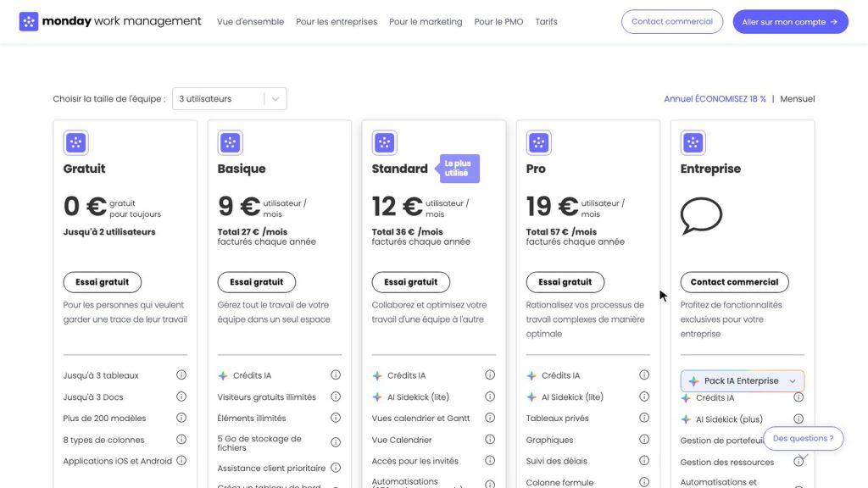This screenshot has height=488, width=868.
Task: Show info for Colonne formule
Action: pyautogui.click(x=644, y=482)
